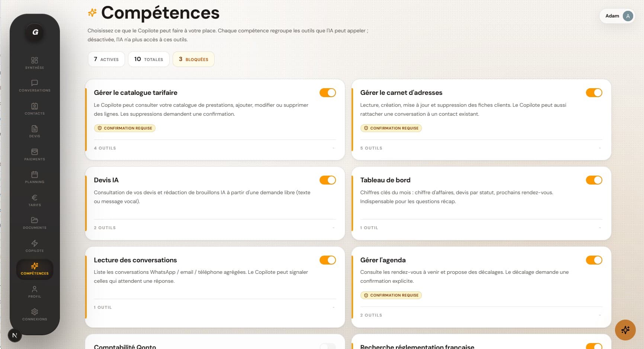Viewport: 644px width, 349px height.
Task: Select the Paiements sidebar icon
Action: [x=35, y=152]
